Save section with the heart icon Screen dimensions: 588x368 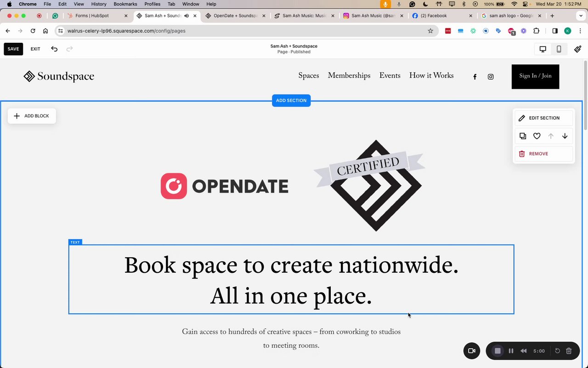(x=537, y=136)
